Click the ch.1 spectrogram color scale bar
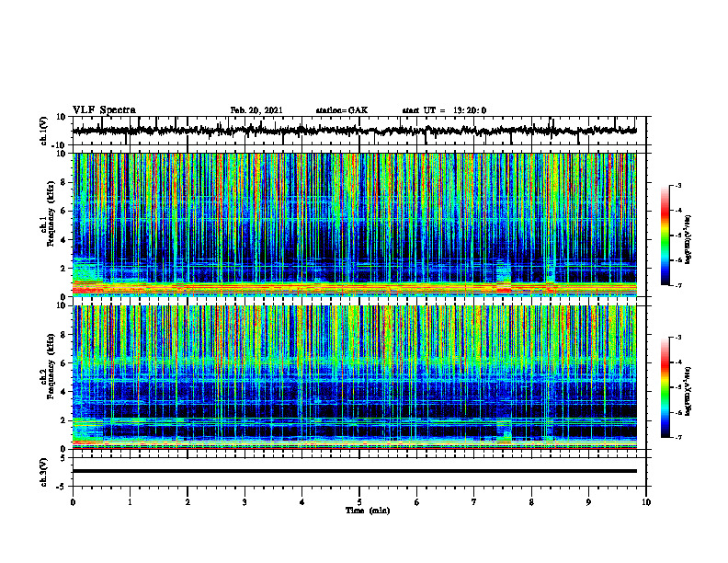This screenshot has height=563, width=728. pyautogui.click(x=665, y=236)
